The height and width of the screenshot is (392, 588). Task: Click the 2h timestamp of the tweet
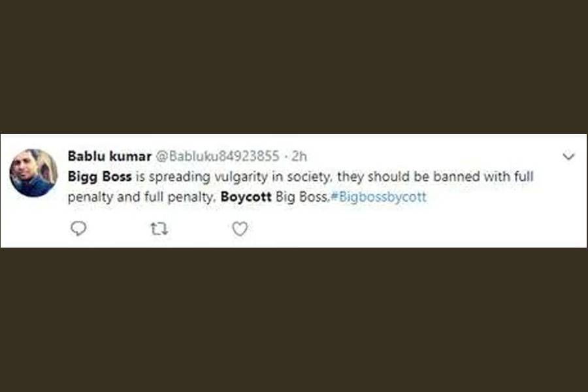[x=299, y=156]
